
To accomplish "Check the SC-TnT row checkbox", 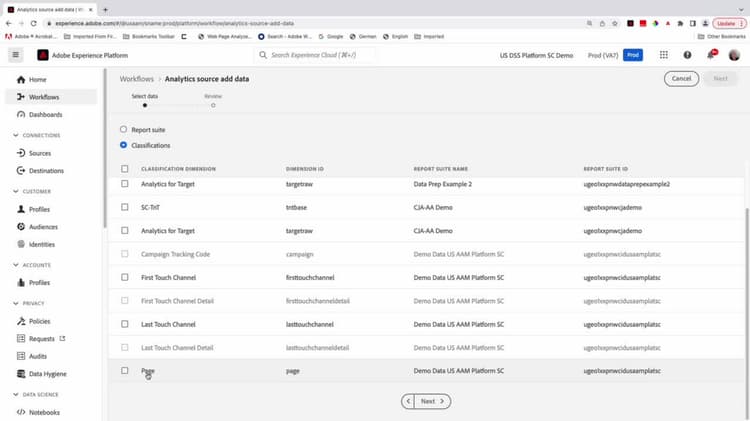I will [125, 207].
